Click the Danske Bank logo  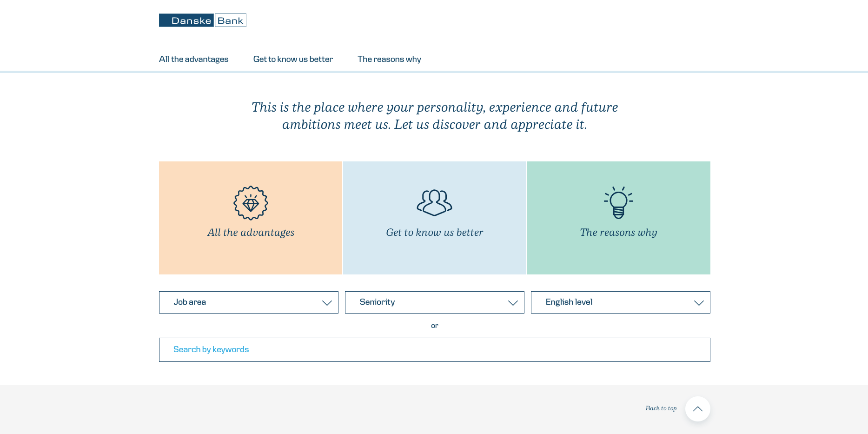click(203, 20)
